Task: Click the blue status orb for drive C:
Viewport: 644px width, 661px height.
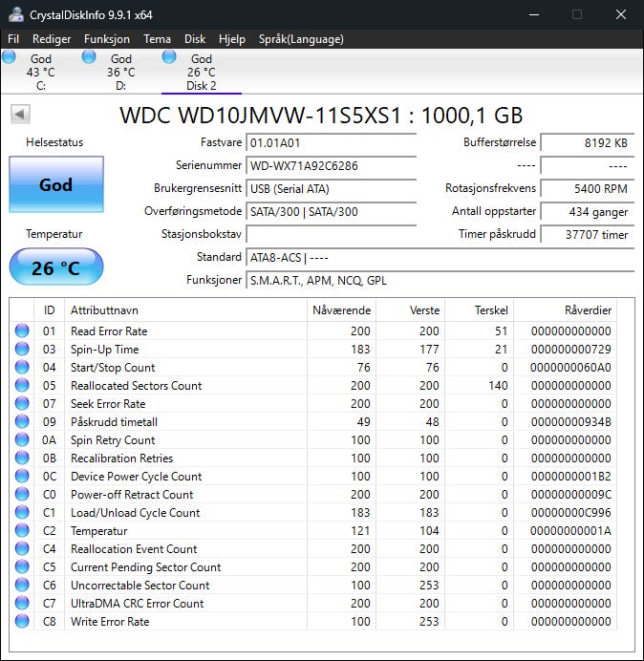Action: coord(9,56)
